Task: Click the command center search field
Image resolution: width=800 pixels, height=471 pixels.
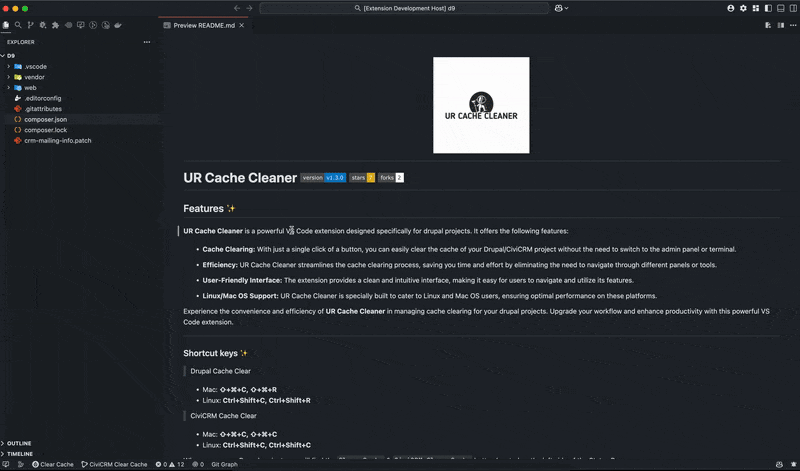Action: click(405, 8)
